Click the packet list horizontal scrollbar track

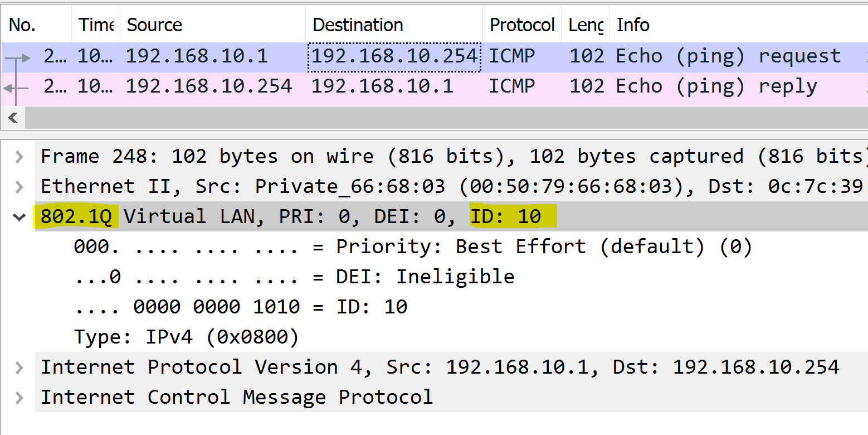click(x=446, y=118)
